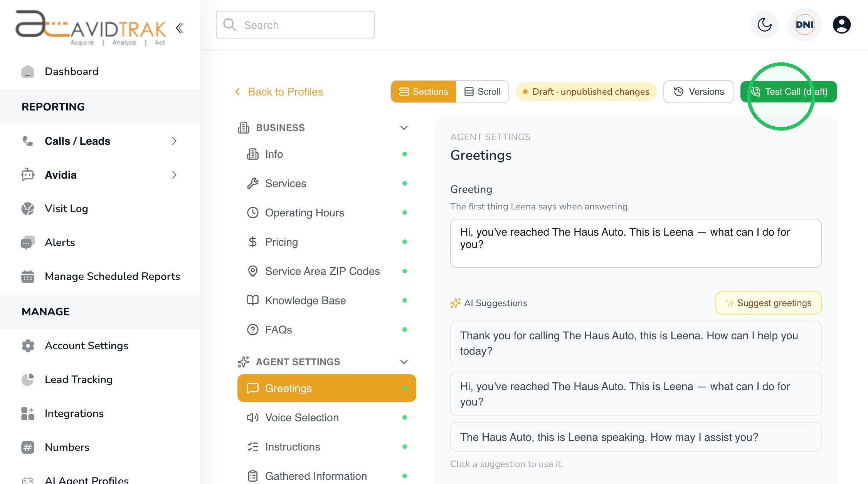The width and height of the screenshot is (868, 484).
Task: Toggle dark mode moon icon
Action: click(x=765, y=25)
